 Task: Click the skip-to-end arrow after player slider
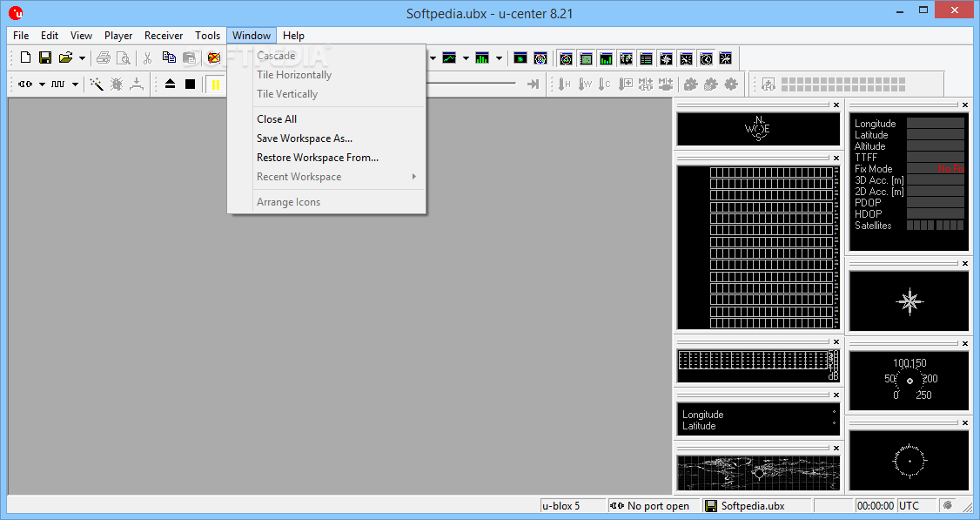pyautogui.click(x=533, y=84)
